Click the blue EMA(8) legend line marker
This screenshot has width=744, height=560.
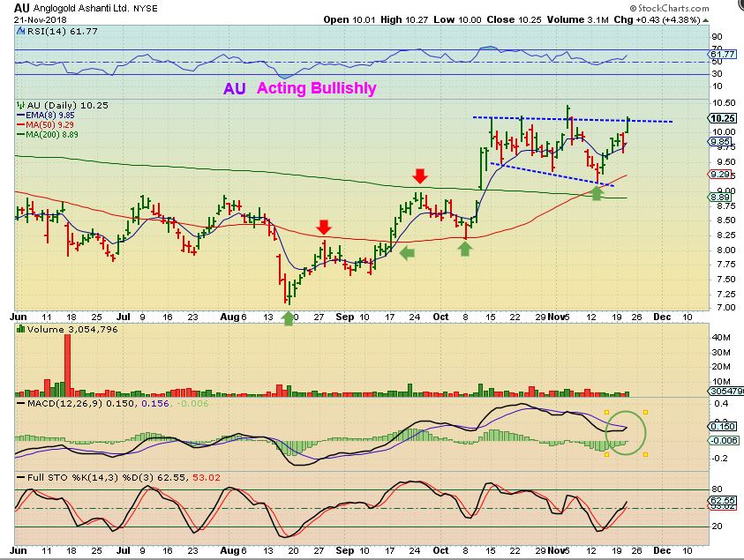(x=21, y=116)
